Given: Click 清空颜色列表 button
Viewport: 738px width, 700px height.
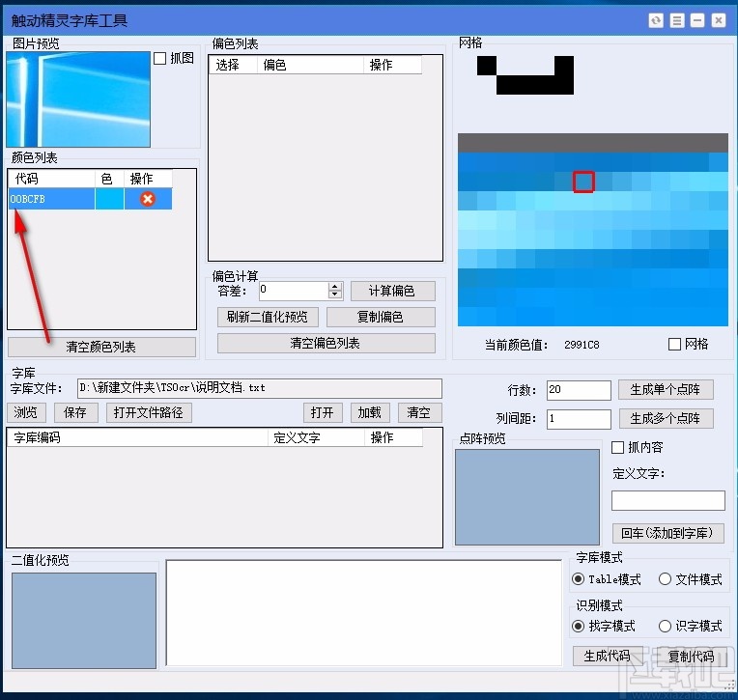Looking at the screenshot, I should click(101, 348).
